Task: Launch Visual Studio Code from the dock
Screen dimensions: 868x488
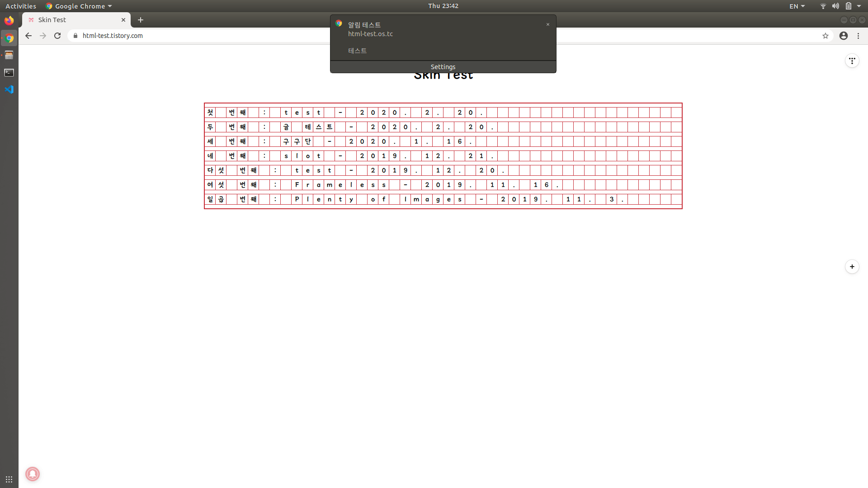Action: click(9, 89)
